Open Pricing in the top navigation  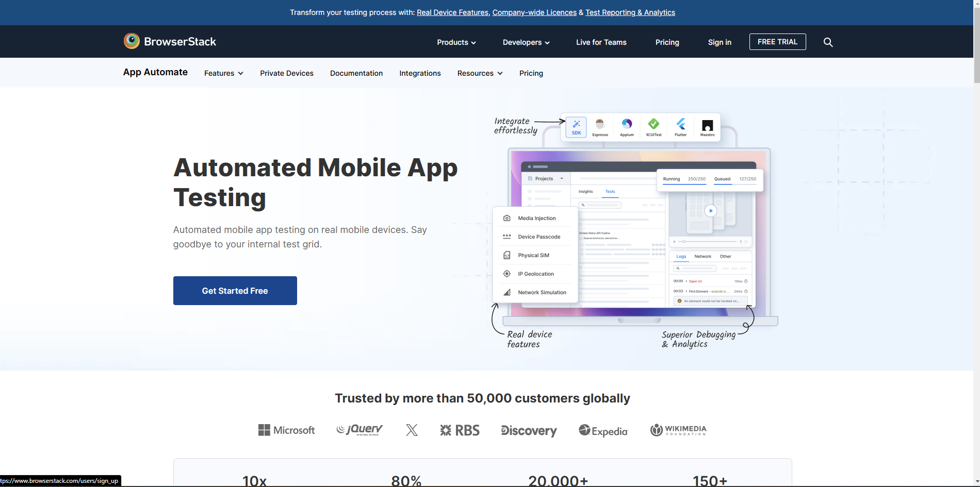point(667,42)
